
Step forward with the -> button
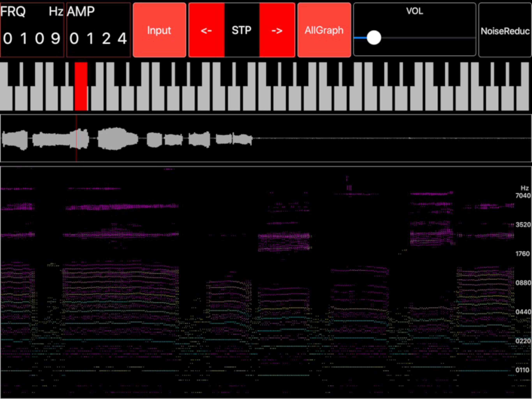(277, 30)
